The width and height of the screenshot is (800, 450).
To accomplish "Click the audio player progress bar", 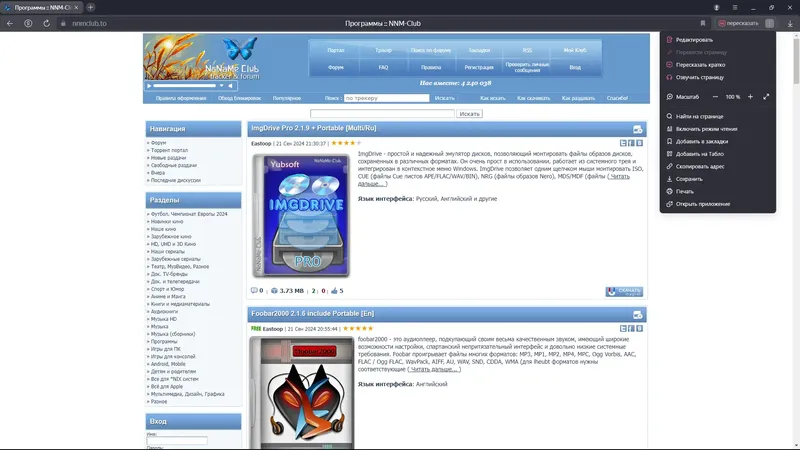I will 185,86.
